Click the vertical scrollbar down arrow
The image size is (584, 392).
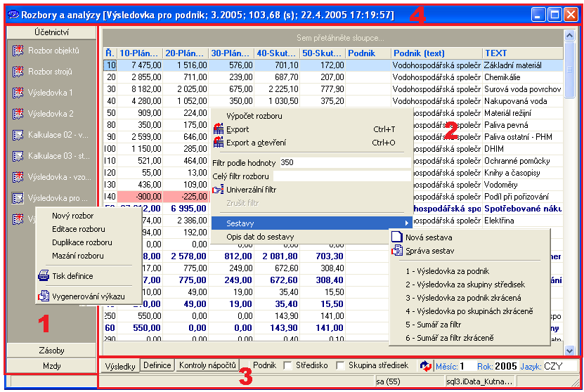569,350
